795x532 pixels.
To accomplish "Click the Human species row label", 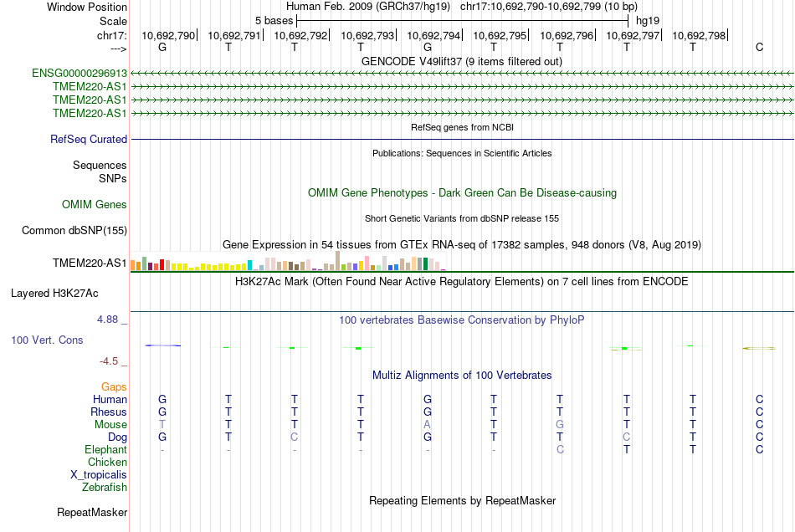I will pyautogui.click(x=110, y=400).
